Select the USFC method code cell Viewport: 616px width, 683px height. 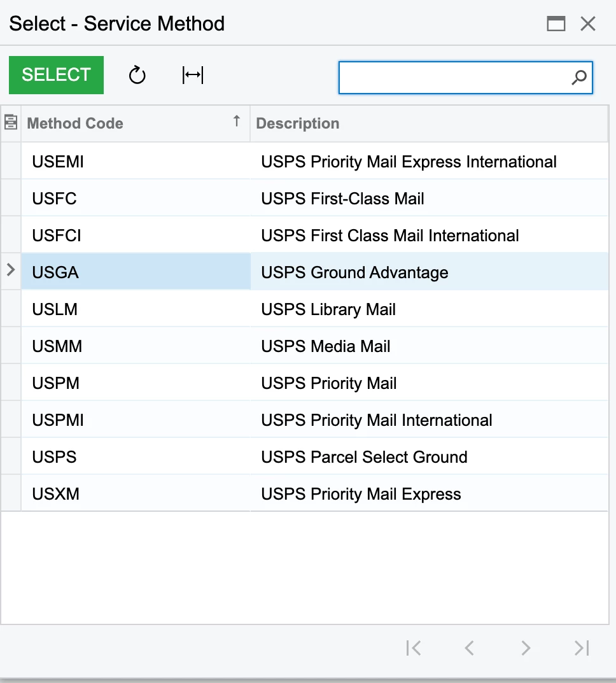136,199
